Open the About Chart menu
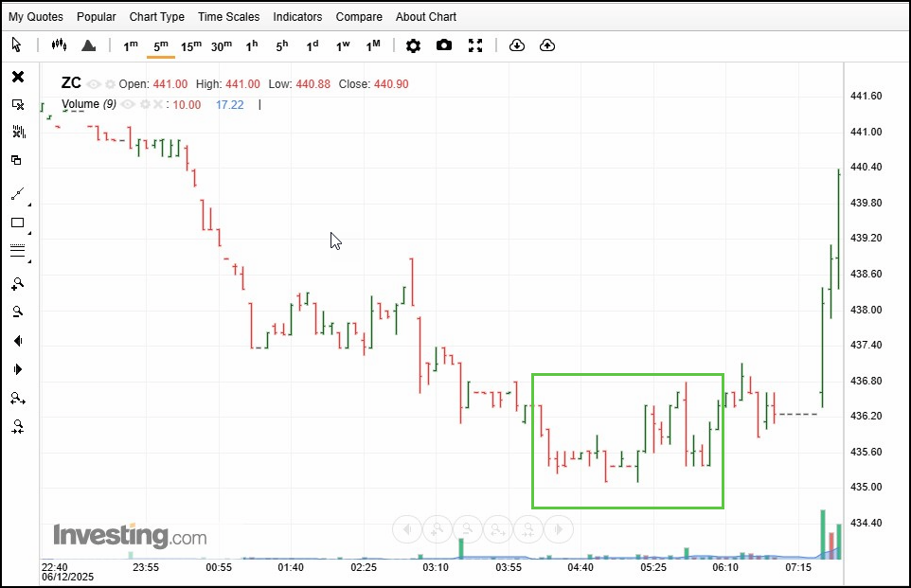The width and height of the screenshot is (911, 588). tap(426, 17)
